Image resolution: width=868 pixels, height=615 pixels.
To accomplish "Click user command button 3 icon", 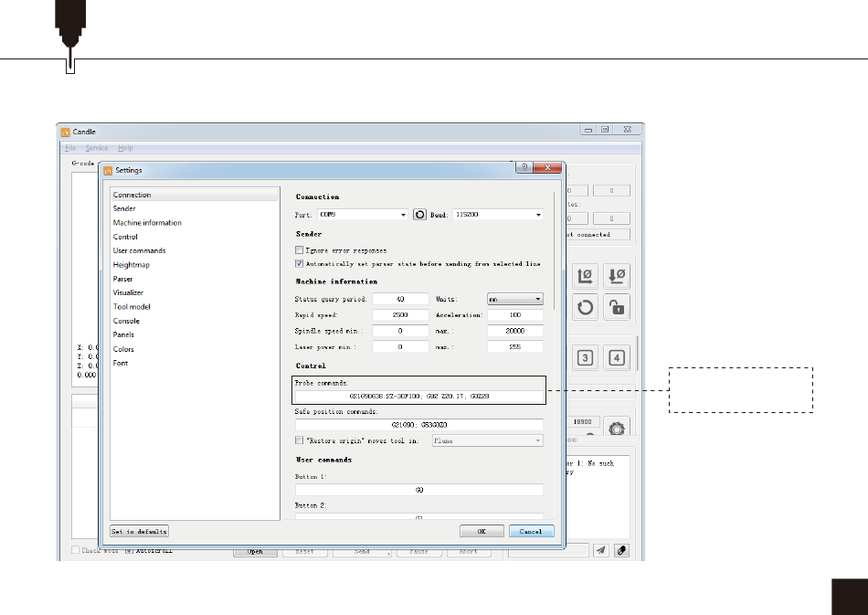I will (x=585, y=357).
